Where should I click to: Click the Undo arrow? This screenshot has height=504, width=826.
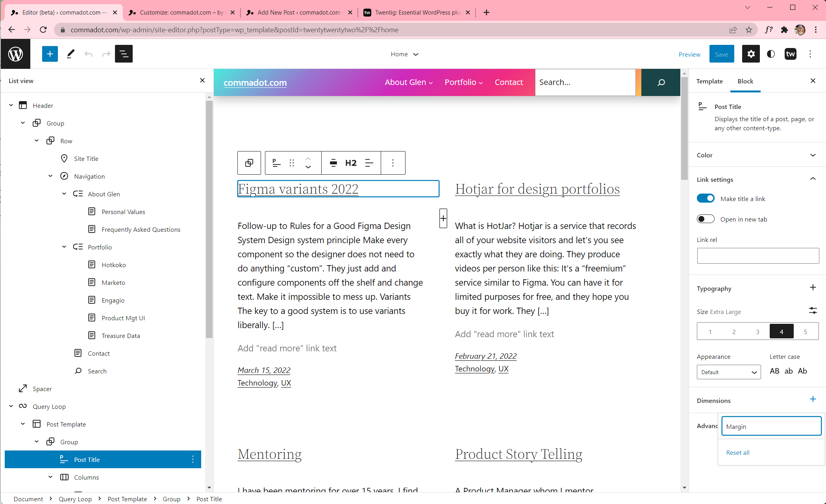click(89, 54)
